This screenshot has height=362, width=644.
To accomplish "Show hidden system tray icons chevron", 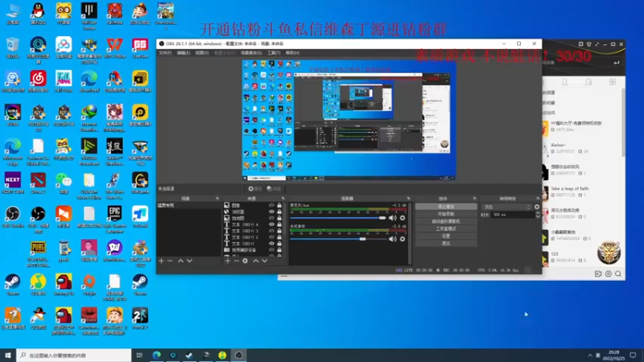I will [590, 355].
